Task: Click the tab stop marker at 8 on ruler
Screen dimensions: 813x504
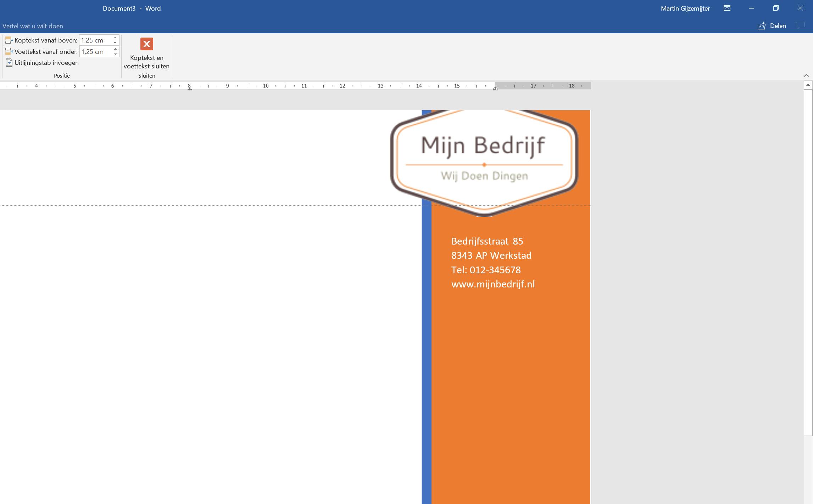Action: click(x=190, y=89)
